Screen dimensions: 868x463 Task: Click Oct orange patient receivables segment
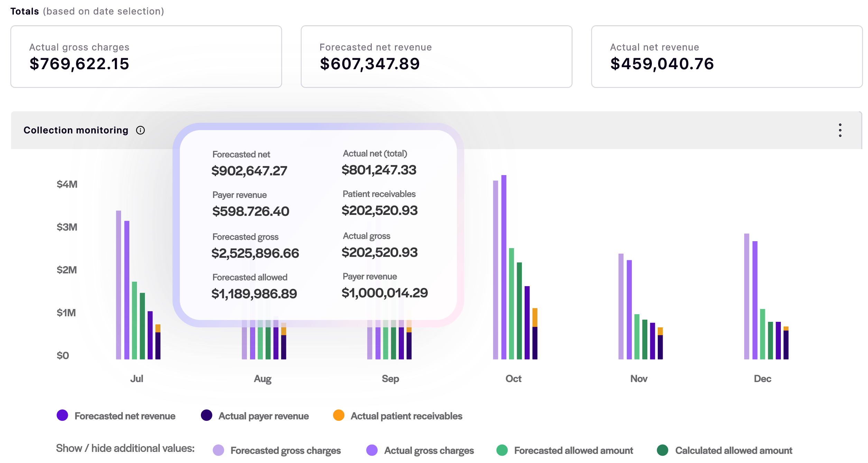pos(535,317)
